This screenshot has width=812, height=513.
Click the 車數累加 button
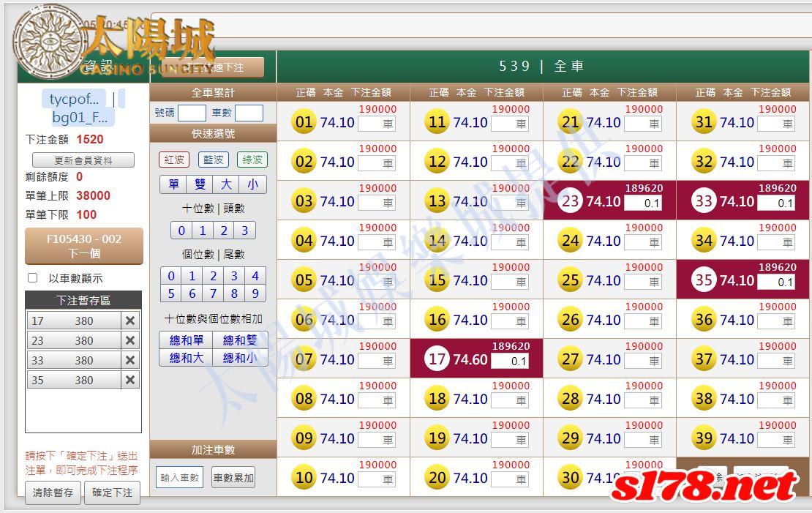click(233, 477)
